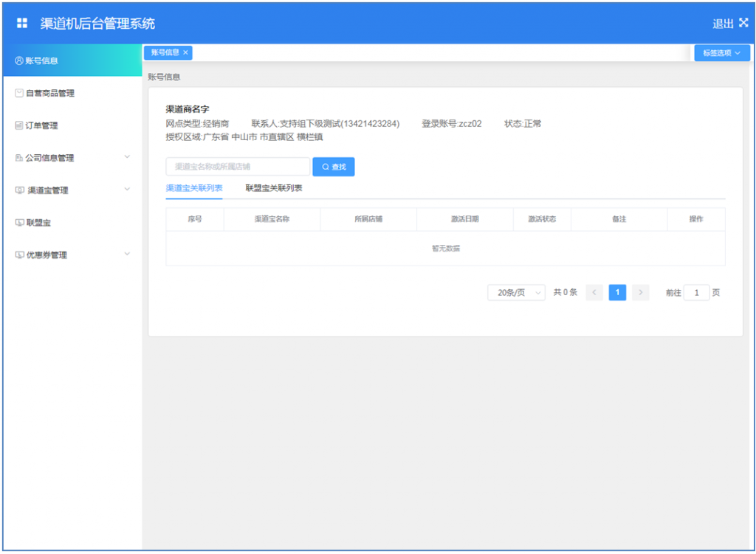756x554 pixels.
Task: Go to previous page arrow
Action: [x=594, y=292]
